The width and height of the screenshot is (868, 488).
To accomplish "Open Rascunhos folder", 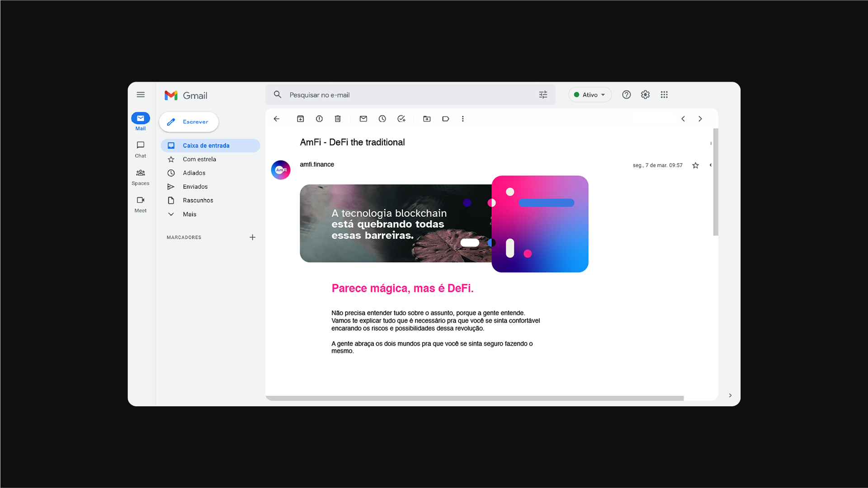I will point(211,200).
